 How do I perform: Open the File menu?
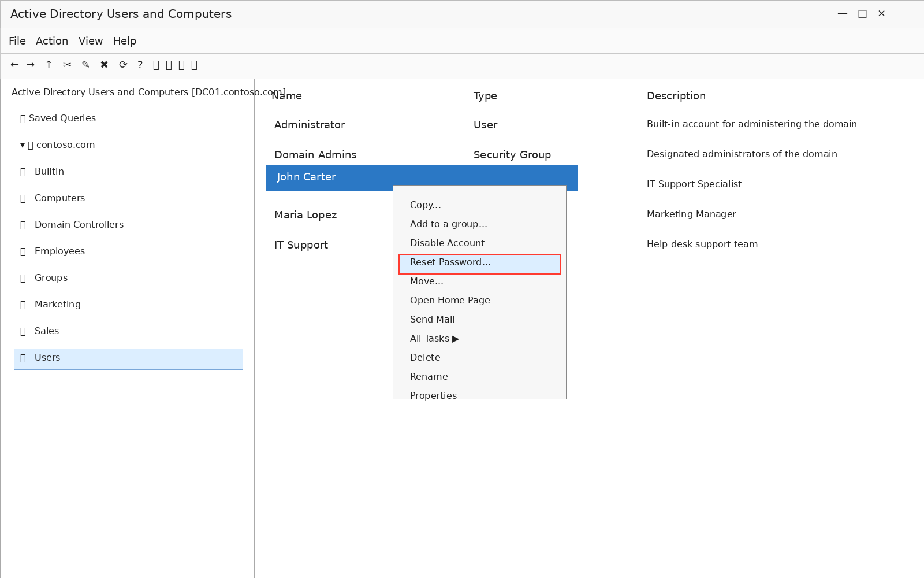point(17,41)
